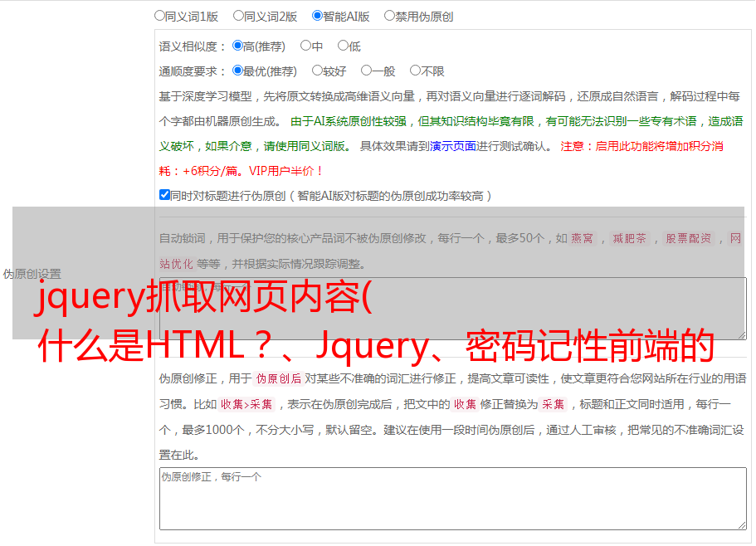756x546 pixels.
Task: Select the 同义词2版 radio option
Action: (x=239, y=16)
